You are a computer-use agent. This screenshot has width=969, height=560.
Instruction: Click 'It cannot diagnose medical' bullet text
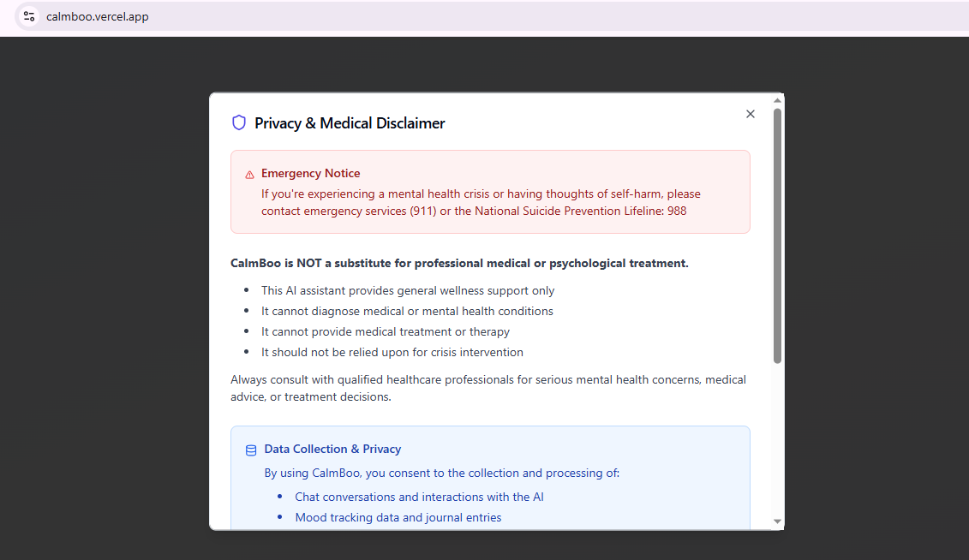407,311
